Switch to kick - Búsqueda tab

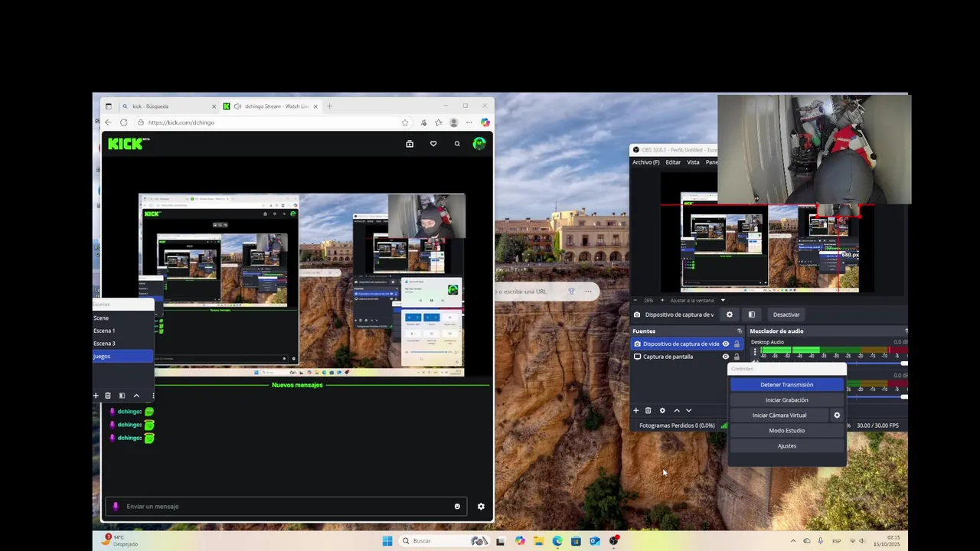168,106
